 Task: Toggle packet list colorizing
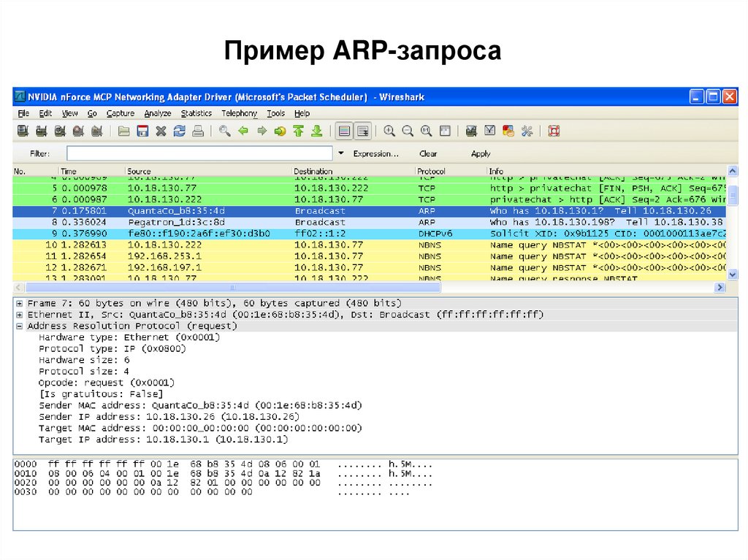[x=344, y=131]
